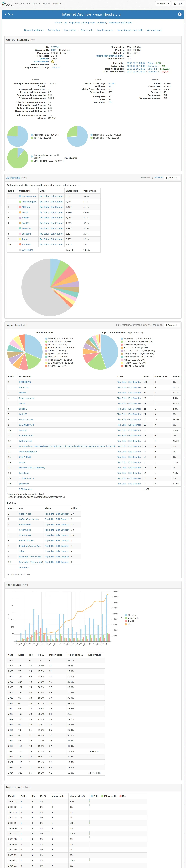
Task: Open page ID 176931 link
Action: [x=55, y=47]
